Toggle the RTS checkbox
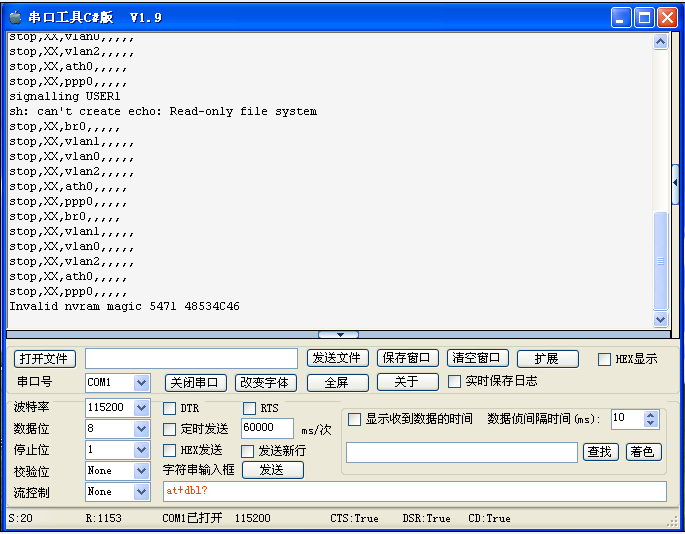The height and width of the screenshot is (534, 685). [x=249, y=408]
